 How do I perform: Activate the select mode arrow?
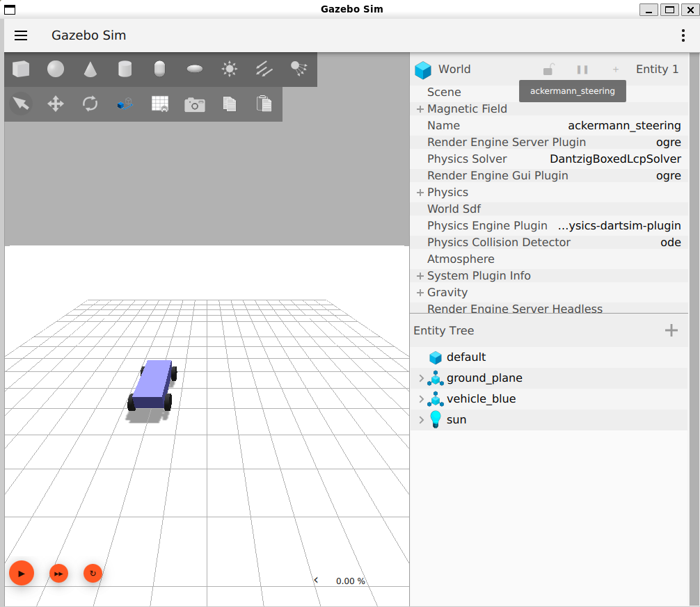click(21, 104)
